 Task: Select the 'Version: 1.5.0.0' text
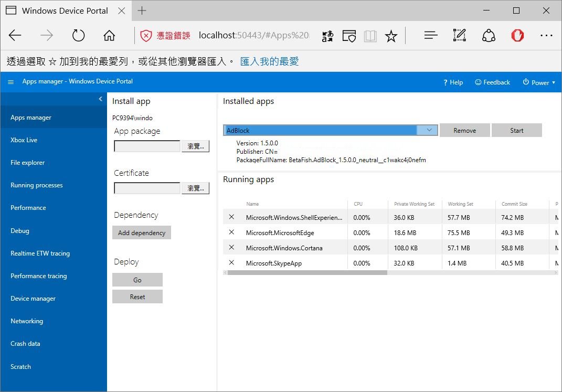257,143
